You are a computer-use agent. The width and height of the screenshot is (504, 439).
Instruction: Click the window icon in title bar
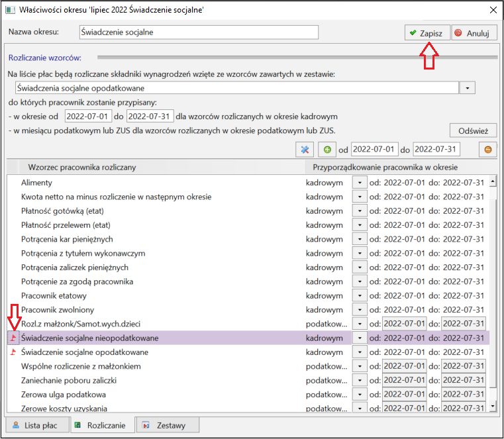coord(10,10)
